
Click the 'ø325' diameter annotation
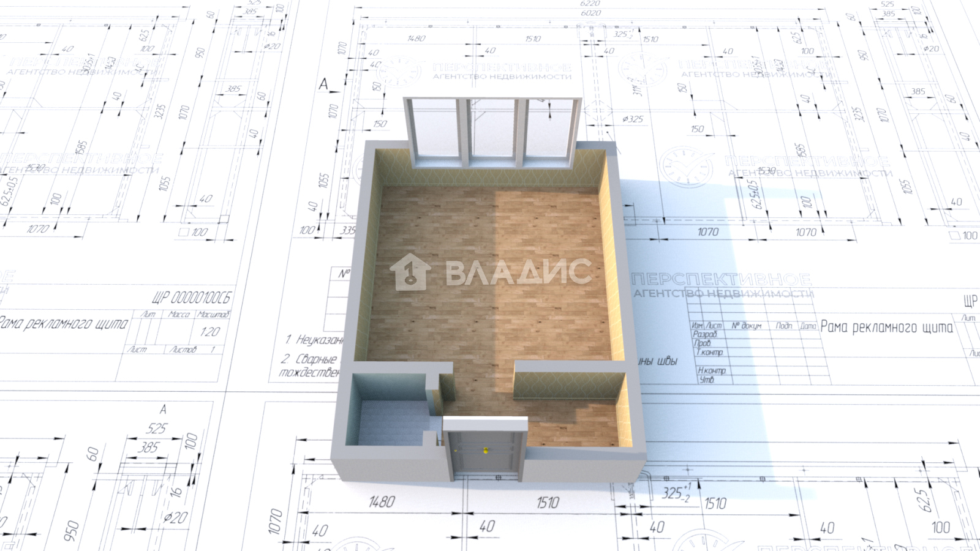[x=633, y=119]
